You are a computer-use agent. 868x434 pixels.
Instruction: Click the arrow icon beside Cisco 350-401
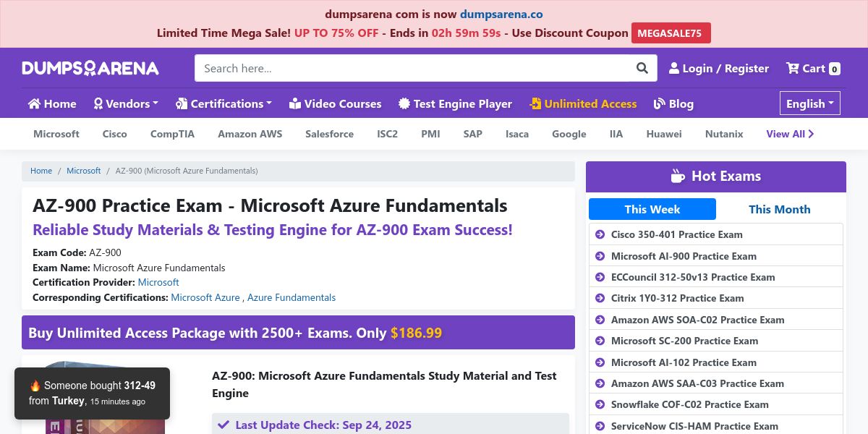pos(600,234)
